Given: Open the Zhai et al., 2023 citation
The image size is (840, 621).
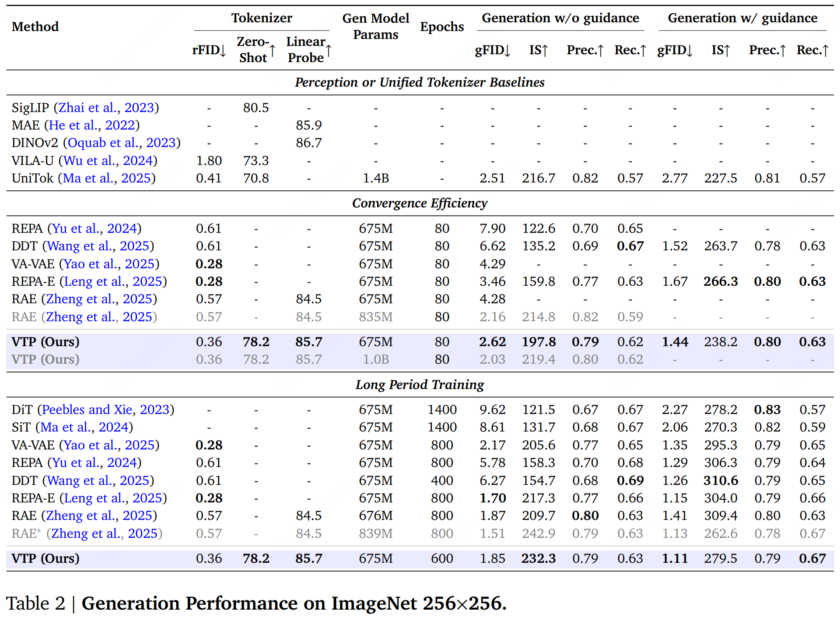Looking at the screenshot, I should click(106, 108).
